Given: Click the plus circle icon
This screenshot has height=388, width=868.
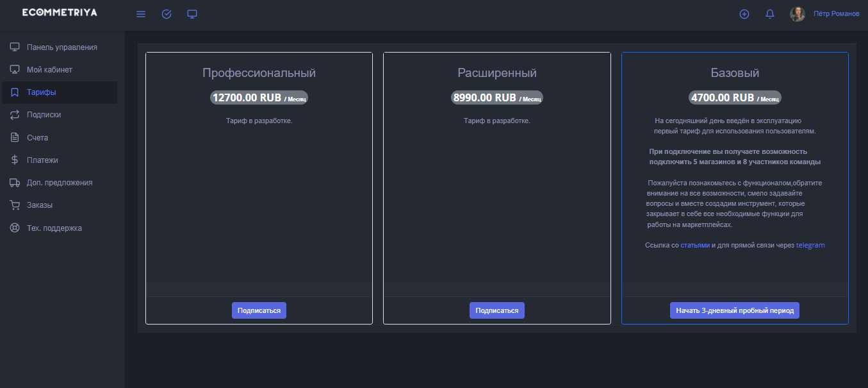Looking at the screenshot, I should 744,14.
